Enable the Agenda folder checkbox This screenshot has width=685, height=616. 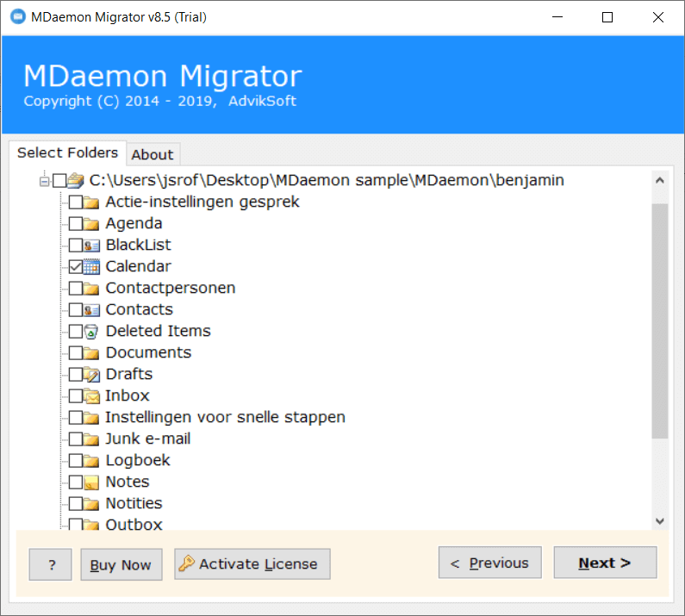76,223
